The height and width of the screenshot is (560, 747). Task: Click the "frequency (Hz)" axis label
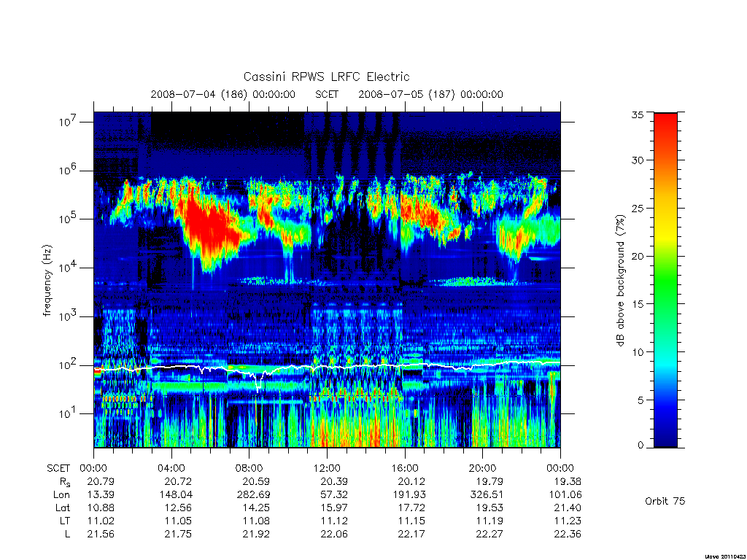click(47, 281)
